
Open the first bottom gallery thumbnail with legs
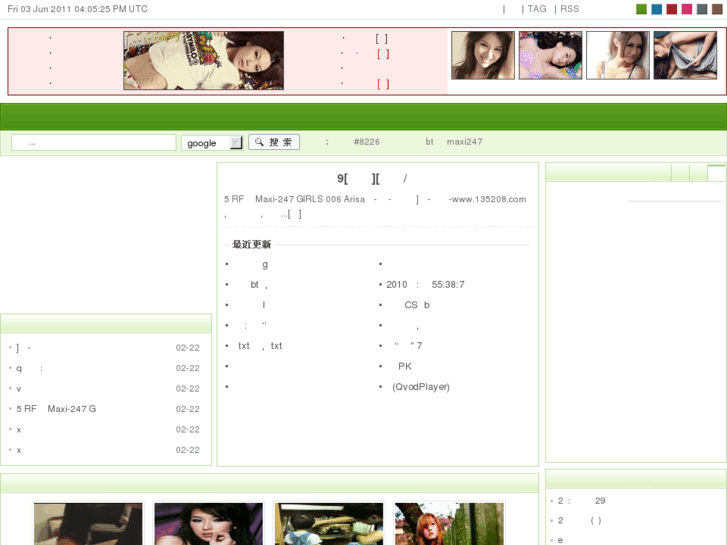[88, 524]
